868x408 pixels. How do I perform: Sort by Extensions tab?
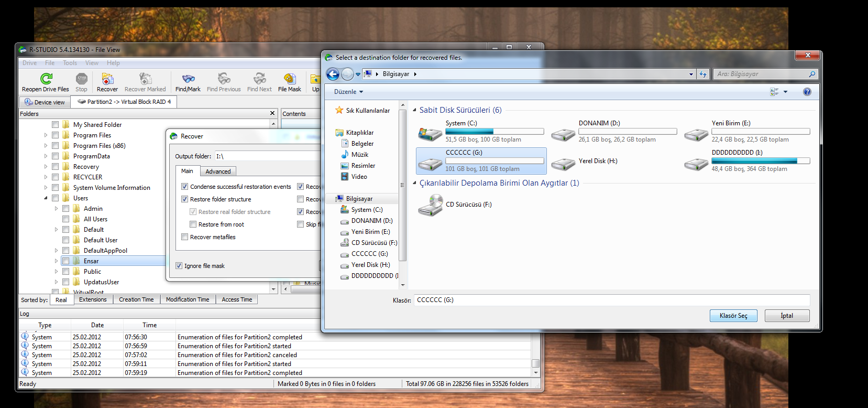coord(93,299)
